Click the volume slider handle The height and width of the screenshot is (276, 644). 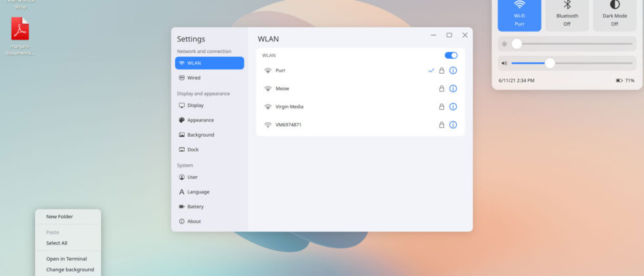coord(549,63)
